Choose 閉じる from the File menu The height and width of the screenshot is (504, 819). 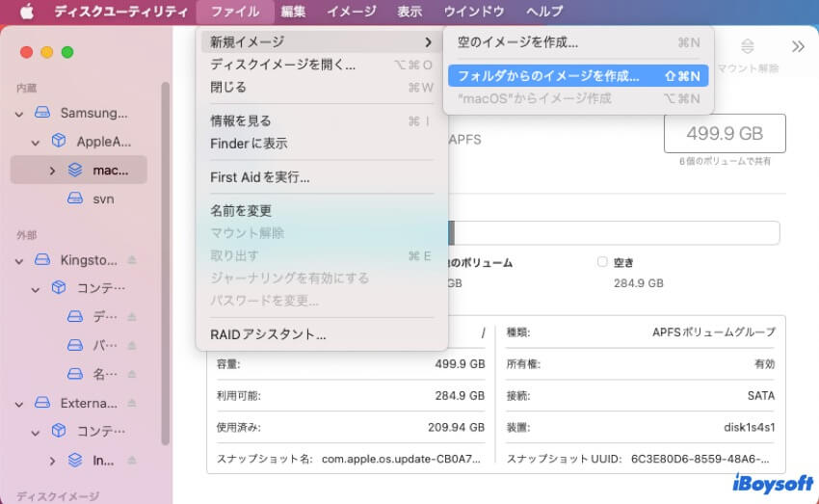coord(321,87)
